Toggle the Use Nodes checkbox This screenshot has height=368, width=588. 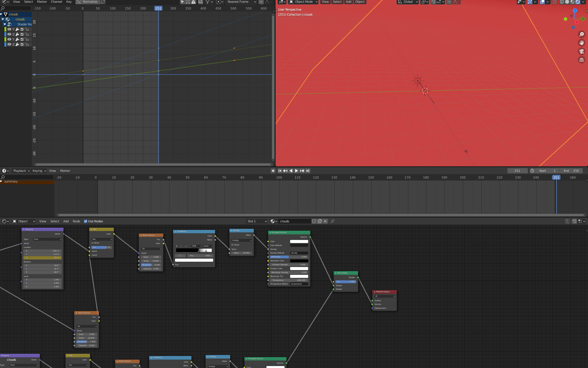point(86,221)
